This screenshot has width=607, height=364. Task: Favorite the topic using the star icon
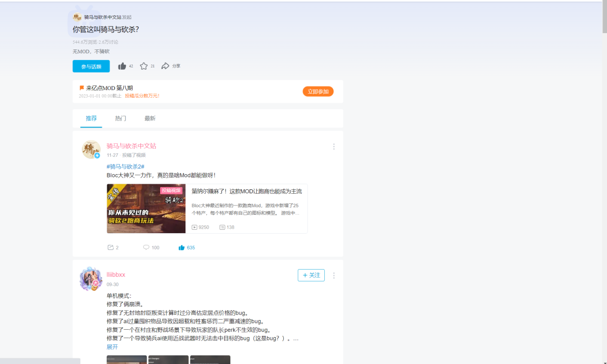[144, 66]
